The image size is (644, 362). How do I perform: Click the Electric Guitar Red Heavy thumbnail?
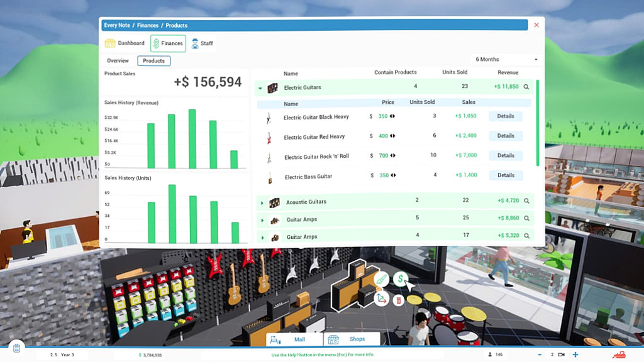coord(269,138)
